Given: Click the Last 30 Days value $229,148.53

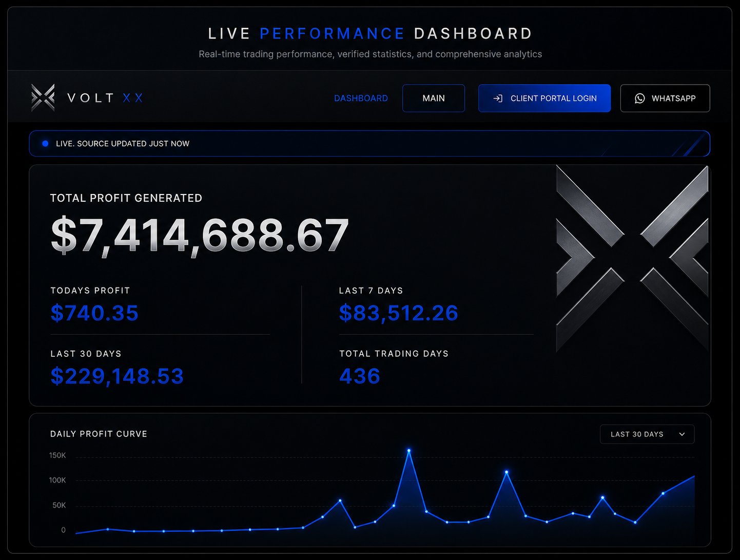Looking at the screenshot, I should pyautogui.click(x=117, y=376).
